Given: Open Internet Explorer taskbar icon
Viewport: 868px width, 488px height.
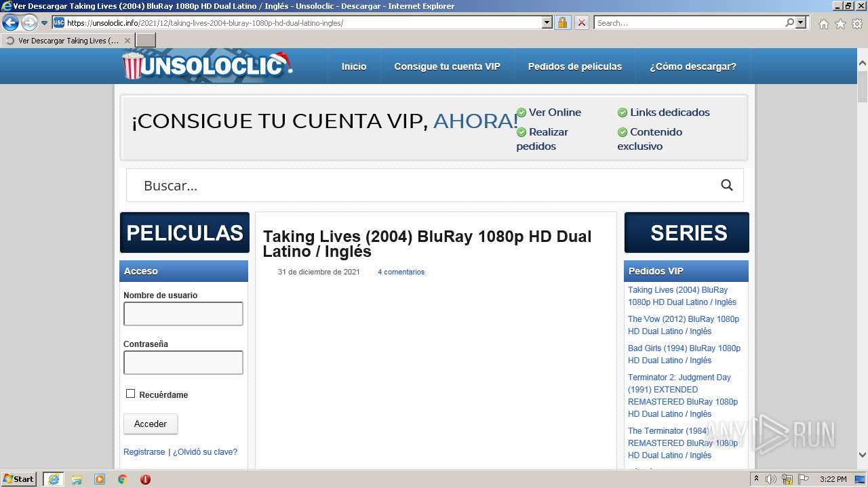Looking at the screenshot, I should click(x=54, y=479).
